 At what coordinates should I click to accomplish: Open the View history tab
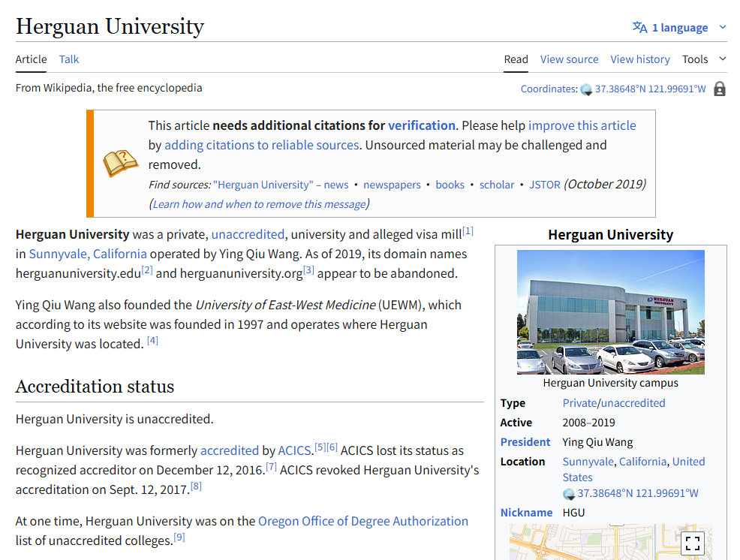coord(639,59)
